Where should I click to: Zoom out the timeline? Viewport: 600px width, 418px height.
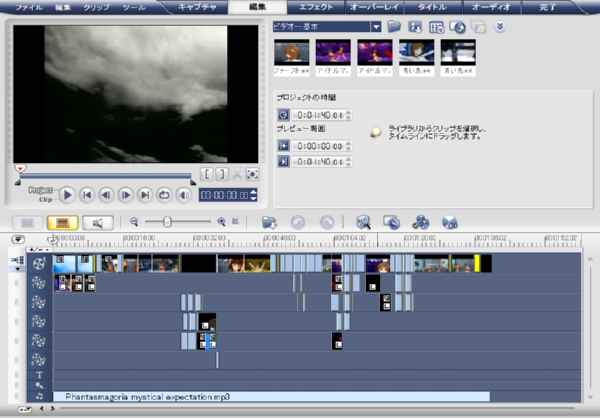pos(134,222)
